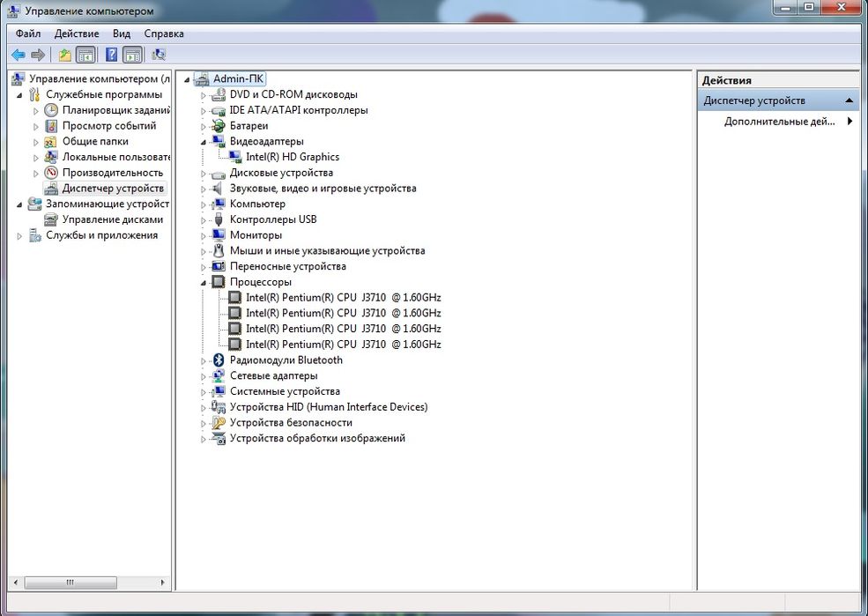This screenshot has width=868, height=616.
Task: Click the Контроллеры USB plug icon
Action: pos(219,219)
